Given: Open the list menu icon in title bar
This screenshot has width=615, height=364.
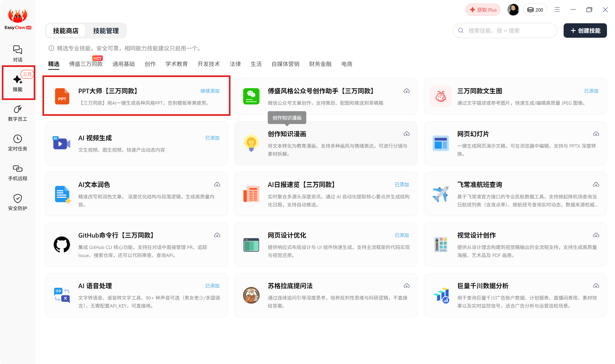Looking at the screenshot, I should coord(557,10).
